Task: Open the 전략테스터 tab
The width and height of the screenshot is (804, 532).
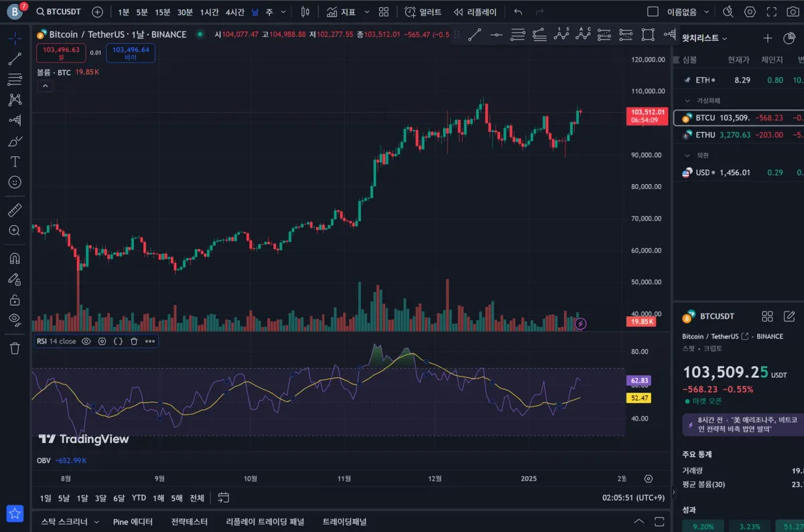Action: [x=189, y=522]
